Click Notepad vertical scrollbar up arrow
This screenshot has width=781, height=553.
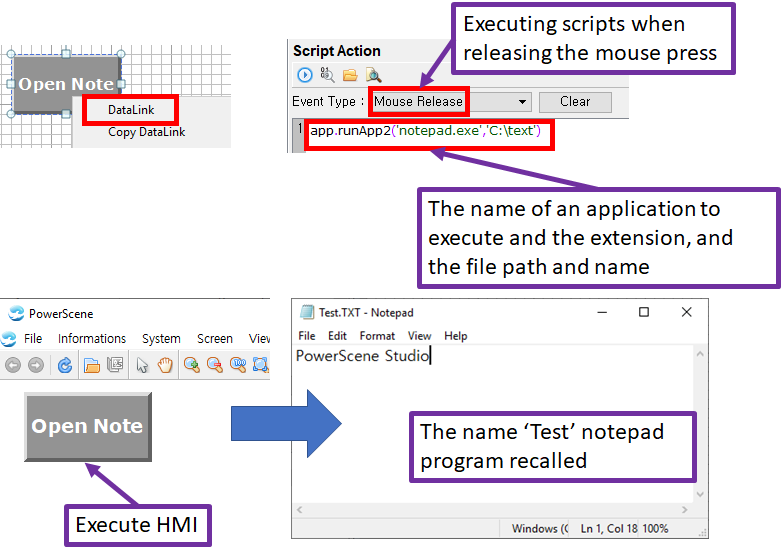[x=700, y=354]
